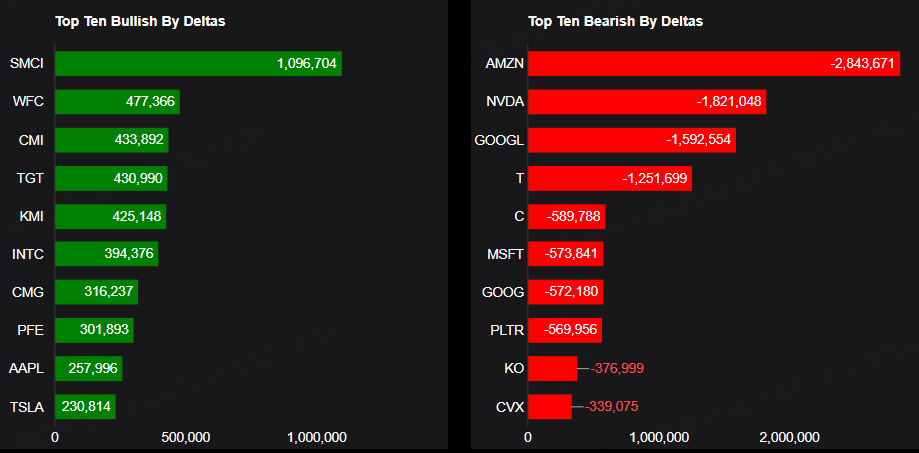This screenshot has height=453, width=919.
Task: Click the NVDA ticker label
Action: click(505, 101)
